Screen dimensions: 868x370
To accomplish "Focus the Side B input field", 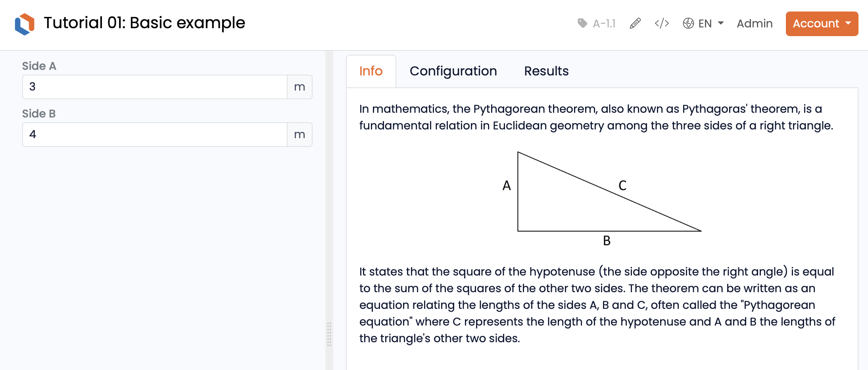I will coord(155,135).
